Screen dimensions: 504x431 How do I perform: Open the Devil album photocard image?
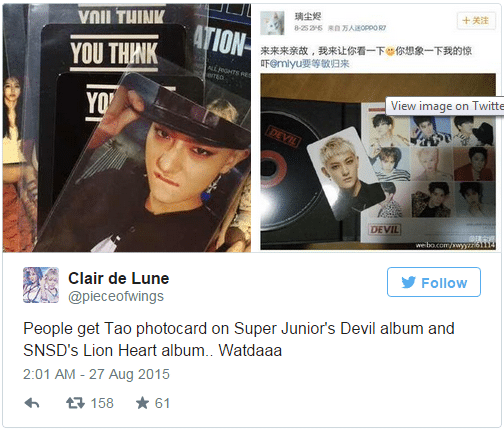(x=378, y=162)
